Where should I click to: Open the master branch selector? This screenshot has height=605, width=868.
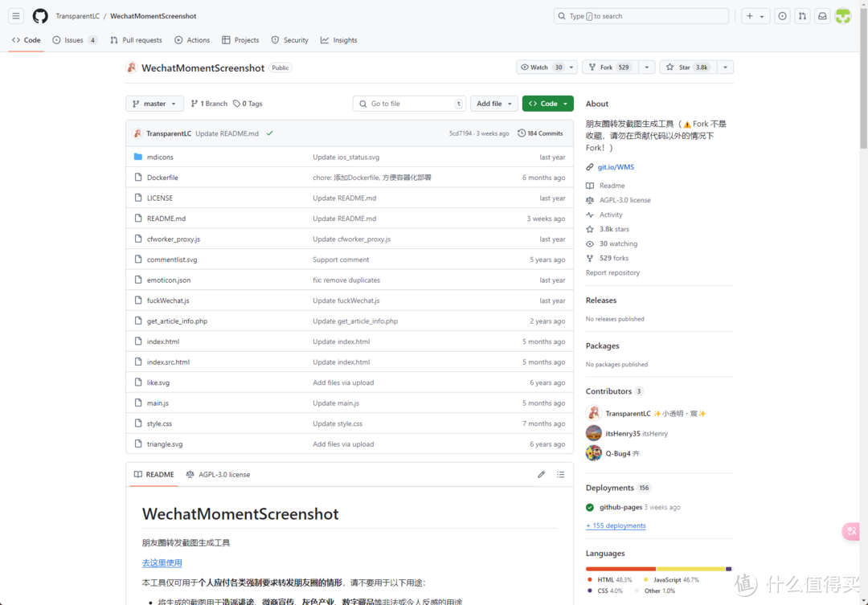click(x=154, y=104)
